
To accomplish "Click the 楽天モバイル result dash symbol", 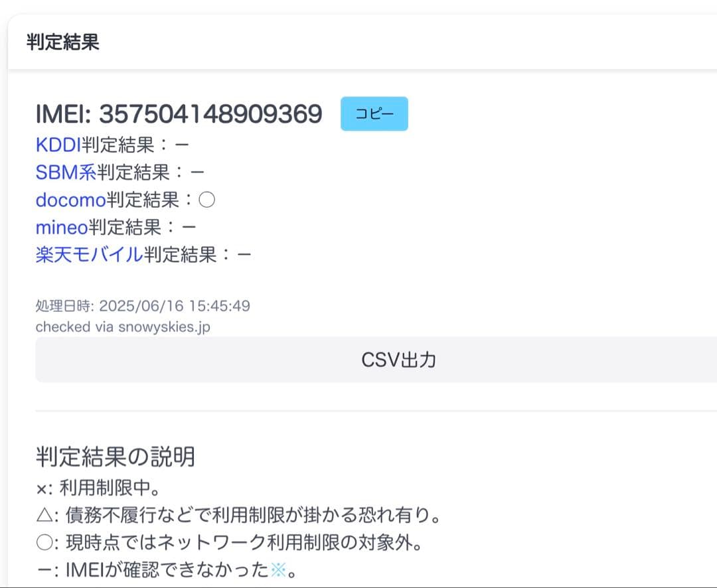I will (x=243, y=254).
